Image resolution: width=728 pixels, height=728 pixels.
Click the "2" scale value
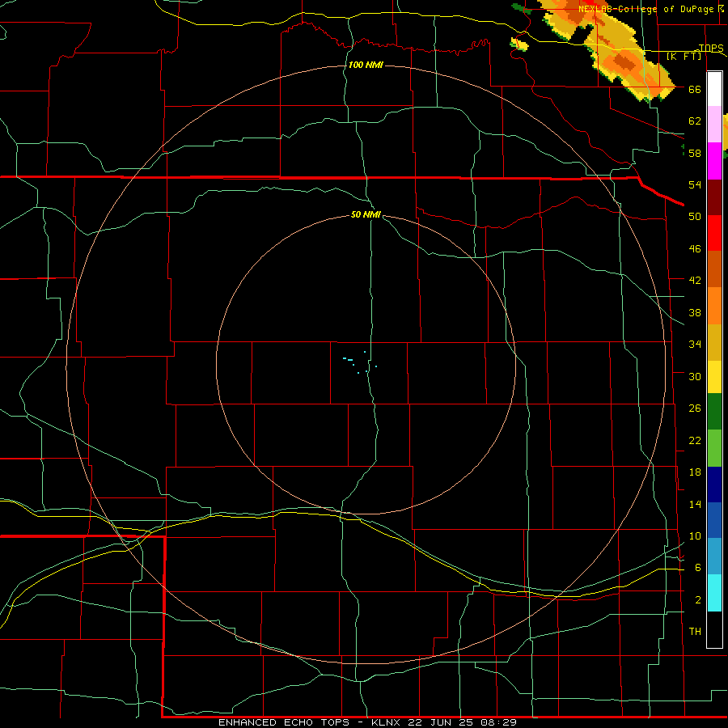[x=698, y=600]
